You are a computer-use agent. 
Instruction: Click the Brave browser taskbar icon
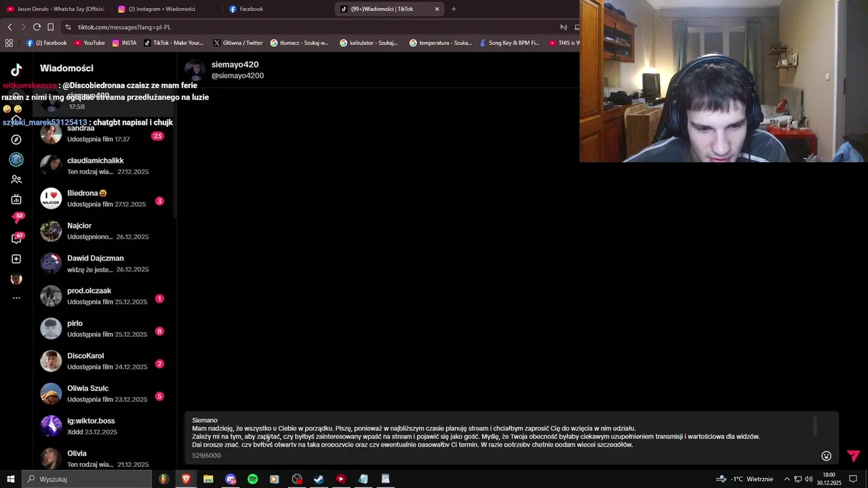click(186, 479)
